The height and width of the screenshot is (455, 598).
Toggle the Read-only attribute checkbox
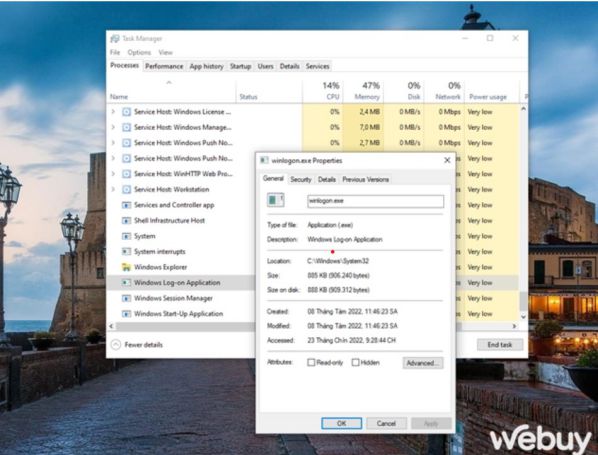pos(311,362)
